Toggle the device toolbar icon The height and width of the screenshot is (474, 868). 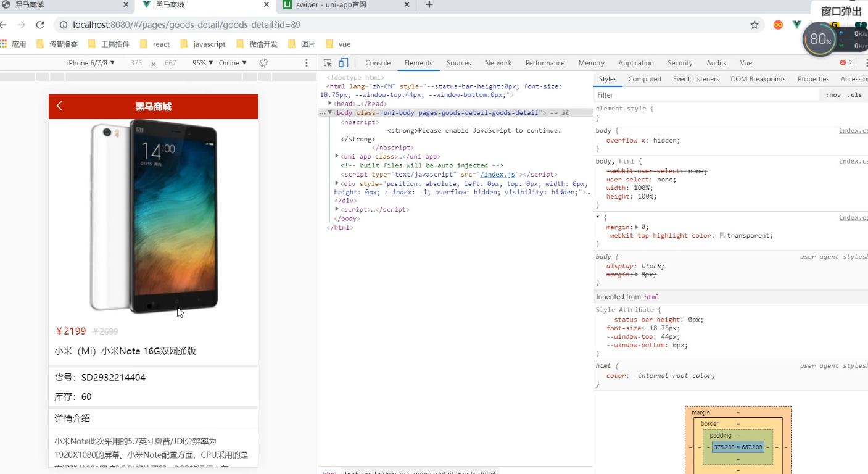tap(344, 63)
